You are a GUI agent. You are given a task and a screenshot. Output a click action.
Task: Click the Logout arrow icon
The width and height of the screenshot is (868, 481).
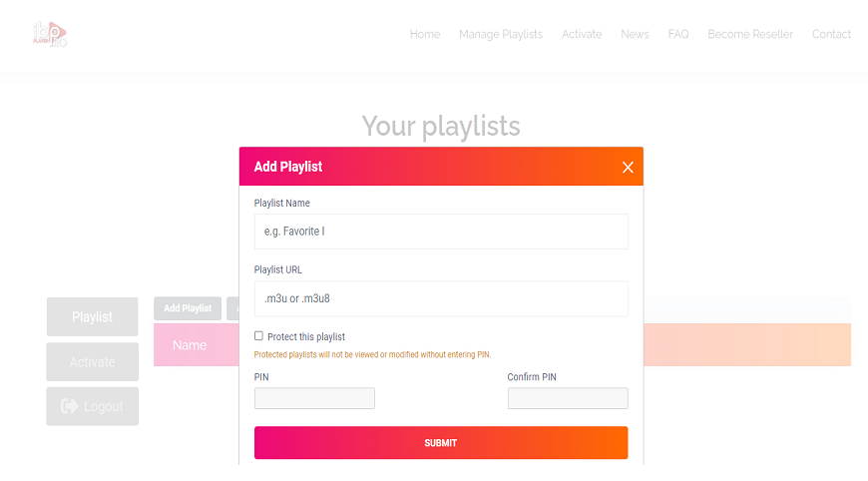click(x=70, y=406)
